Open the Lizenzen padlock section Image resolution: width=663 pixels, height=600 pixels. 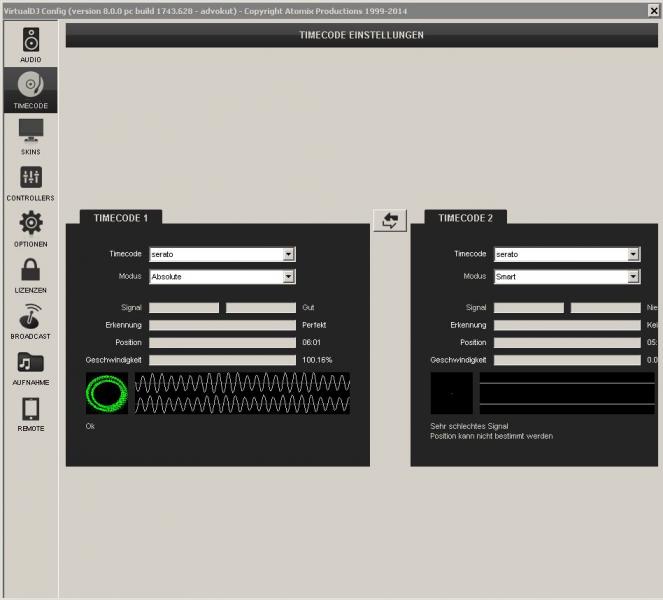tap(30, 275)
